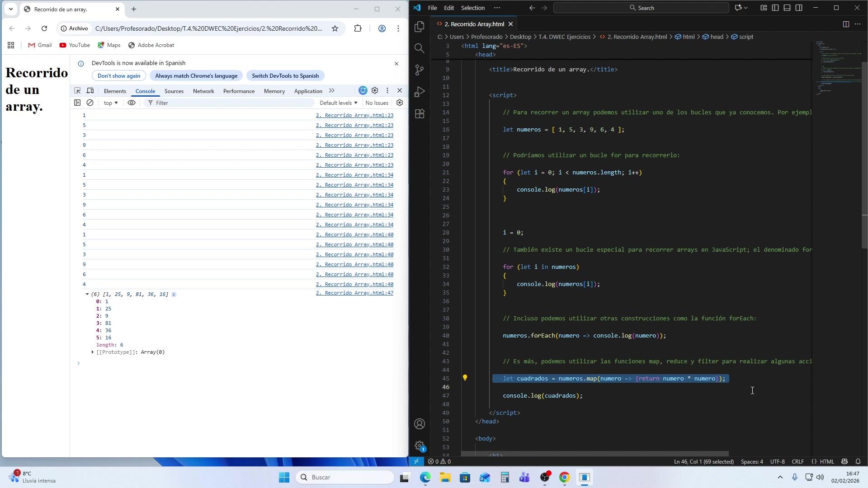Open VS Code Edit menu
The image size is (868, 488).
(x=449, y=8)
